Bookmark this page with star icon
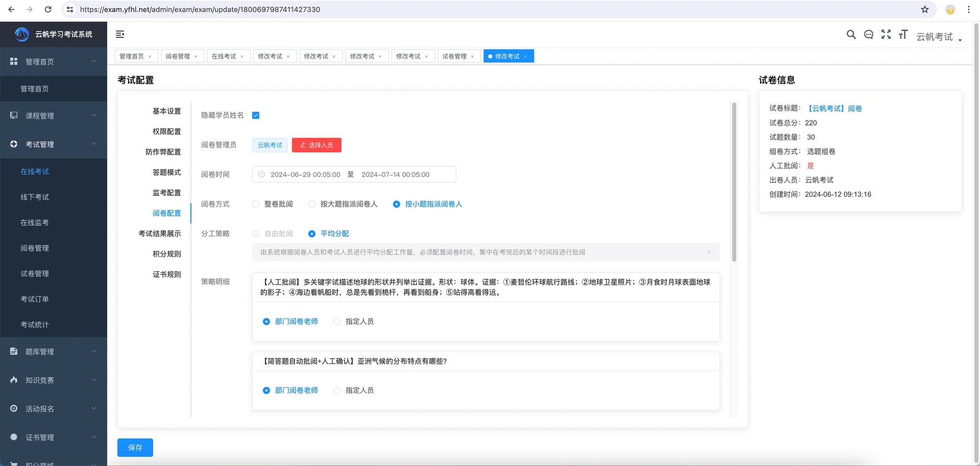 925,9
